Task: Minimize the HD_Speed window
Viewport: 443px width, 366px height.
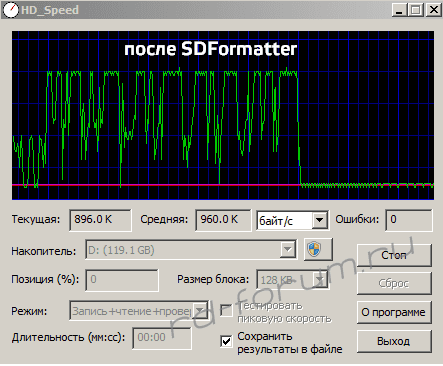Action: click(399, 10)
